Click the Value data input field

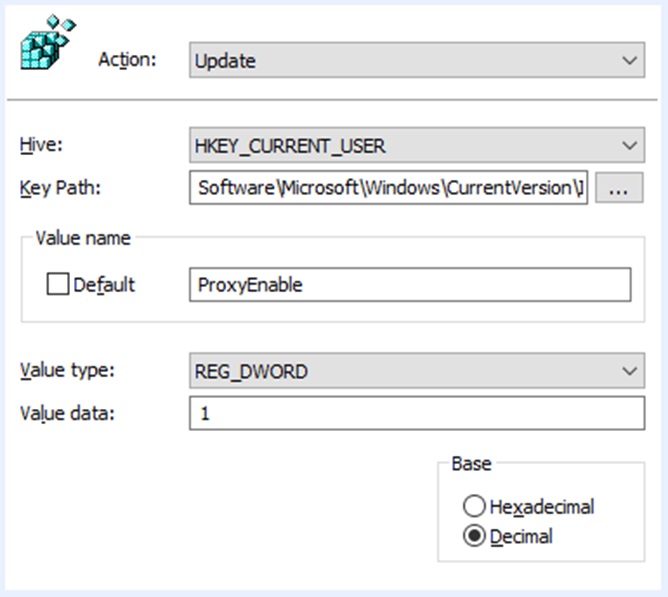[416, 413]
